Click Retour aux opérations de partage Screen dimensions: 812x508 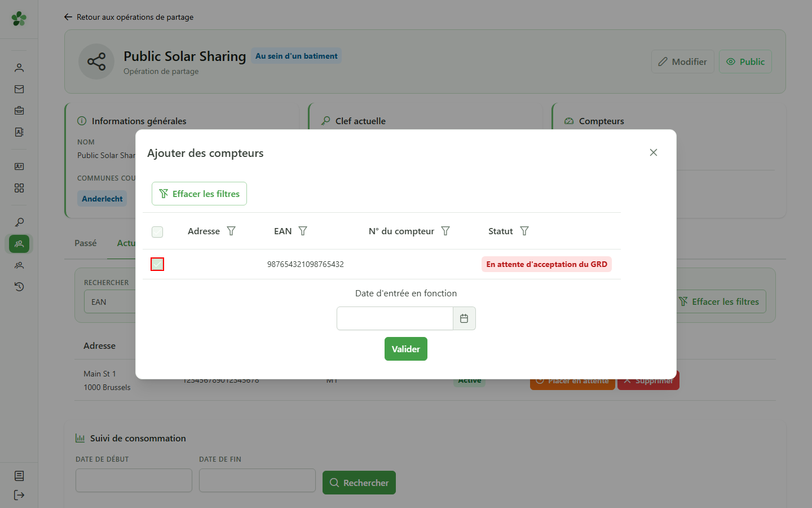tap(129, 17)
